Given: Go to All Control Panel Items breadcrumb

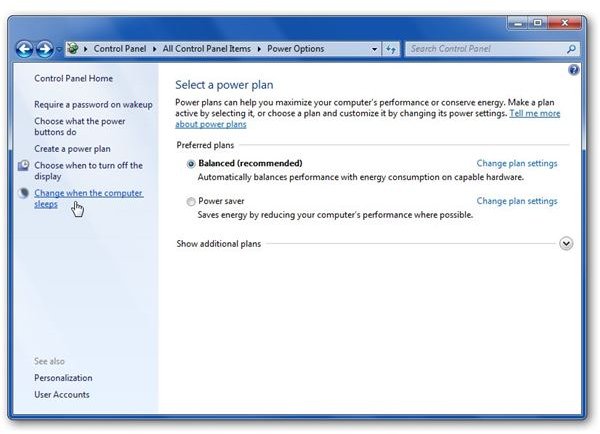Looking at the screenshot, I should [x=207, y=49].
